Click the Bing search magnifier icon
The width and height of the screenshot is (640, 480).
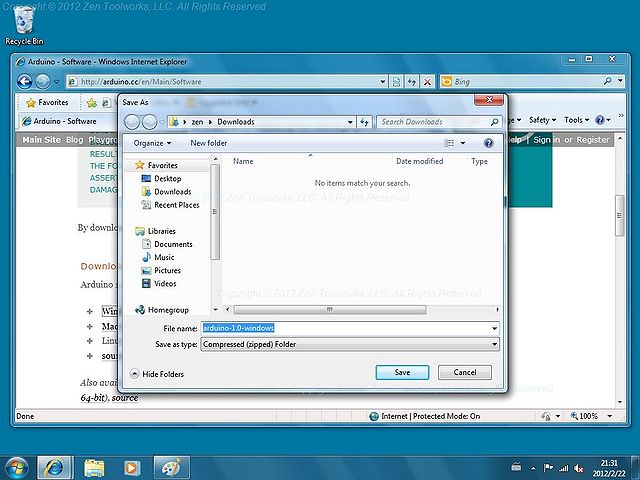tap(607, 81)
